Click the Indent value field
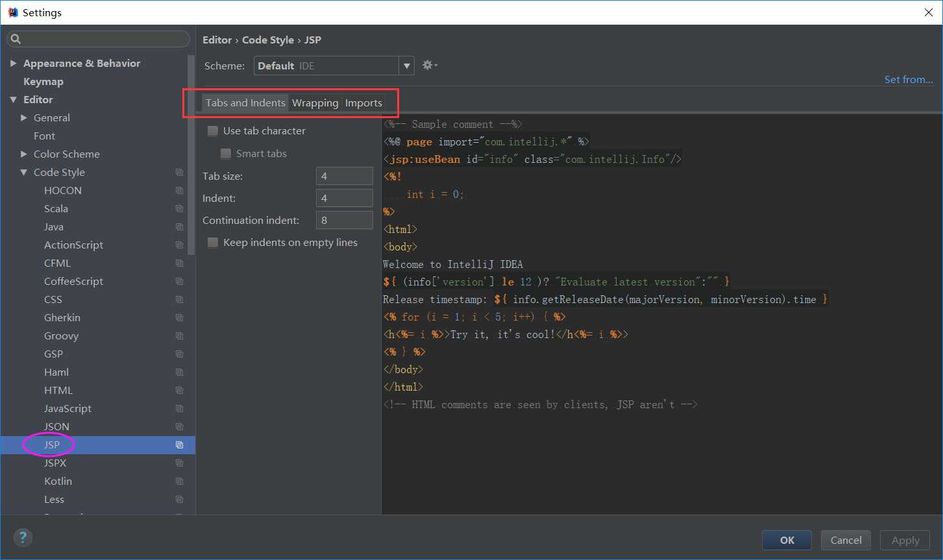Screen dimensions: 943x560 [x=345, y=199]
